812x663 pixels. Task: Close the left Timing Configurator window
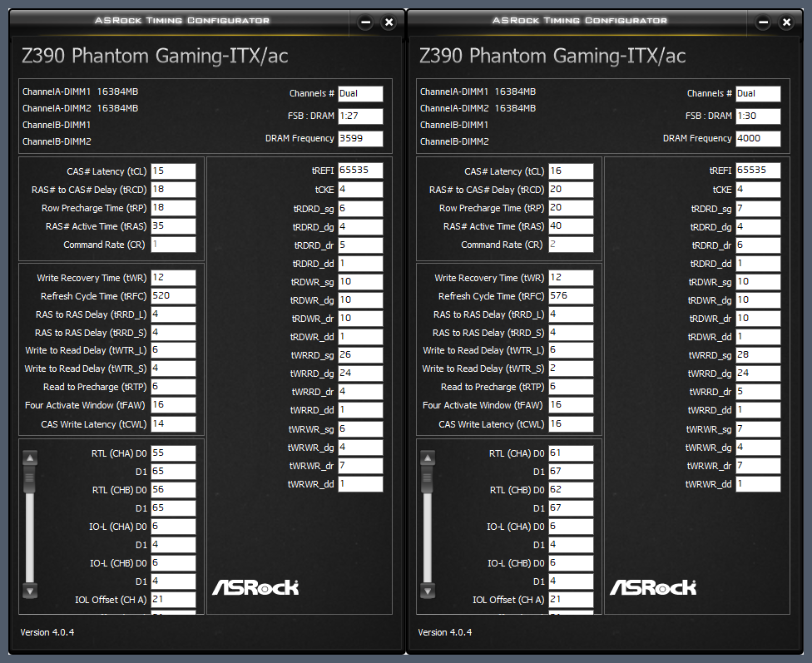389,22
